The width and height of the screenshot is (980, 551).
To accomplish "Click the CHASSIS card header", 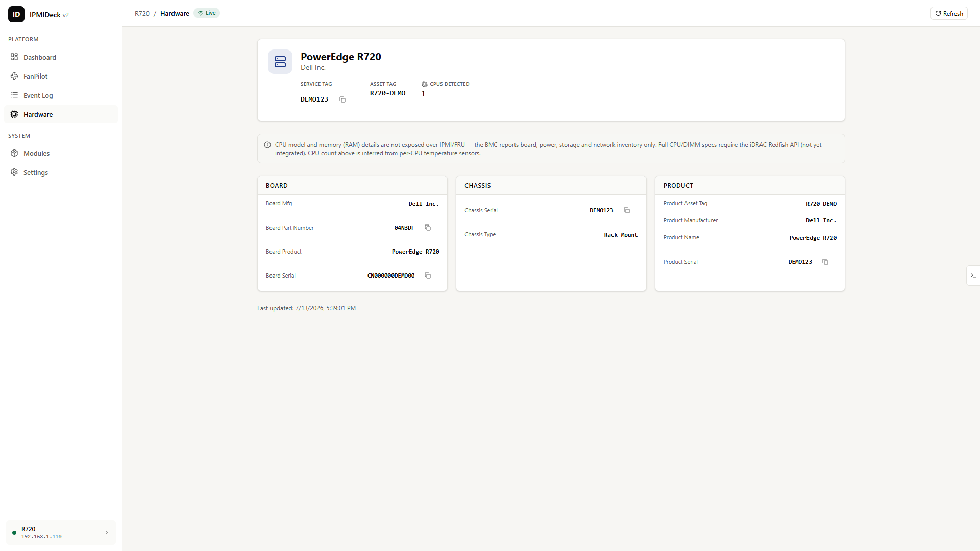I will 551,185.
